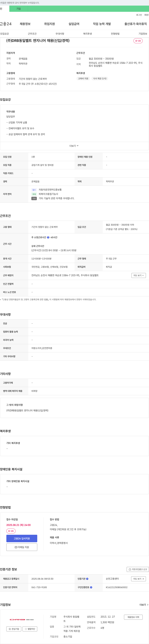Select the job title (주)DRB동일벨트 엔지니어 채용
This screenshot has height=644, width=149.
click(38, 41)
